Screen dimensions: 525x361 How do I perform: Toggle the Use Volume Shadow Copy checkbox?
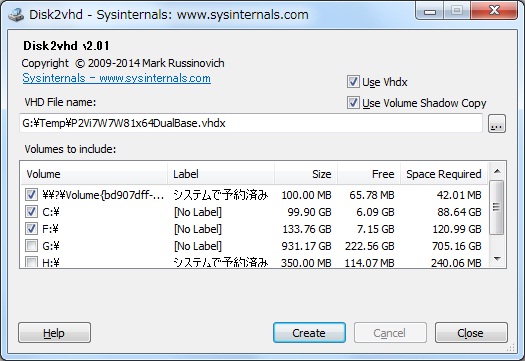click(353, 103)
